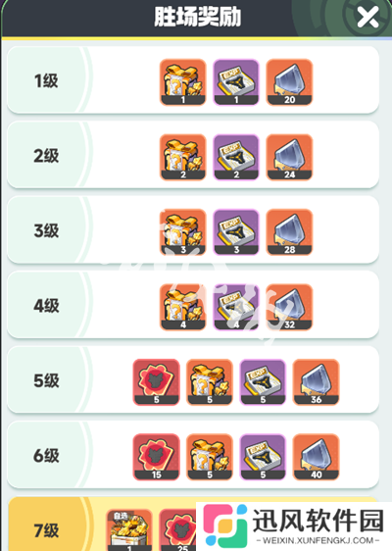
Task: Open the 迅风软件园 watermark logo
Action: [x=294, y=525]
